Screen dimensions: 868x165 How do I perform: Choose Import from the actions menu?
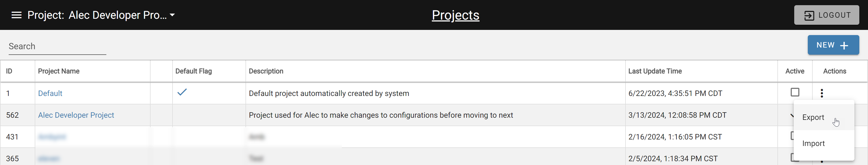point(813,144)
